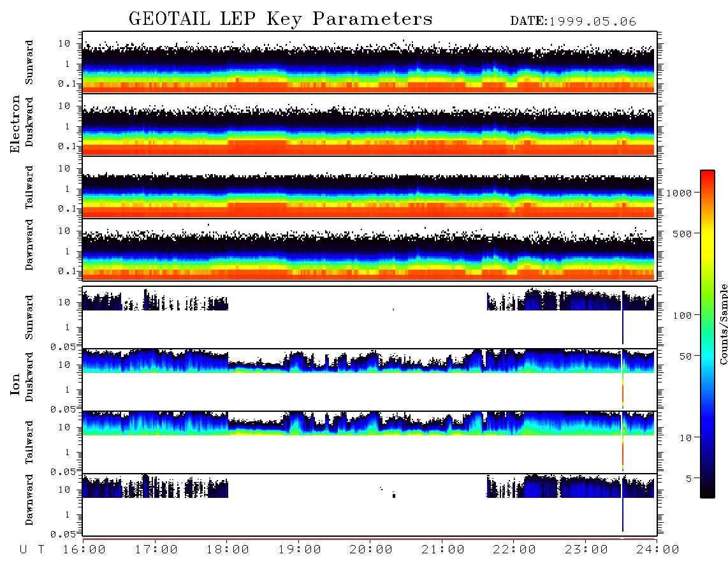The width and height of the screenshot is (728, 561).
Task: Click the Counts/Sample colorbar label
Action: tap(724, 324)
